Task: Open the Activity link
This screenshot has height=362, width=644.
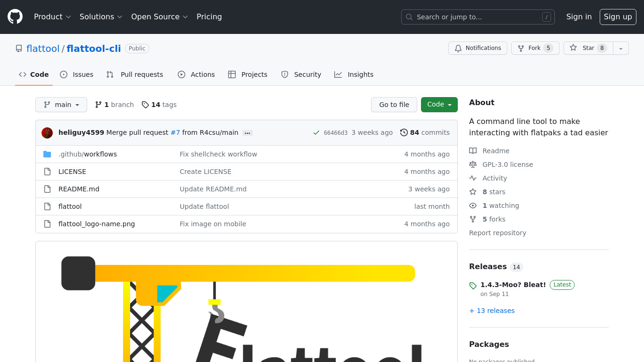Action: tap(488, 178)
